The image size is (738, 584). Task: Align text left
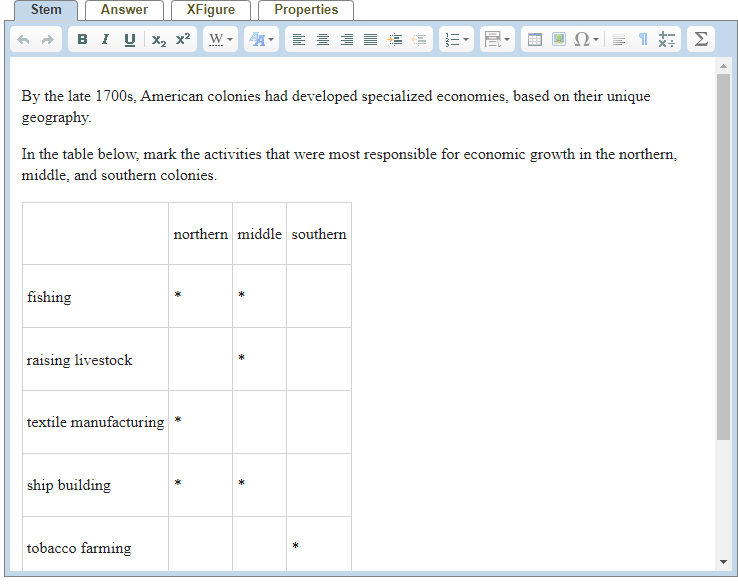[299, 40]
